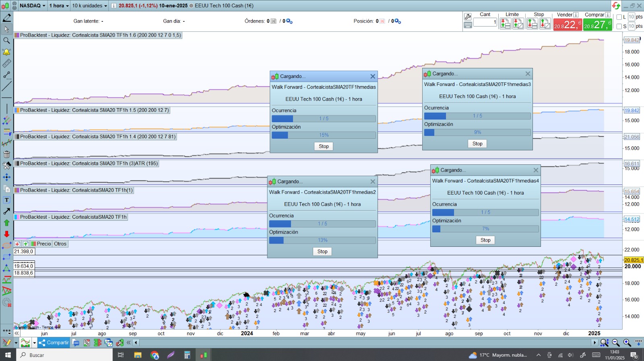644x361 pixels.
Task: Select the ellipse drawing tool
Action: tap(7, 245)
